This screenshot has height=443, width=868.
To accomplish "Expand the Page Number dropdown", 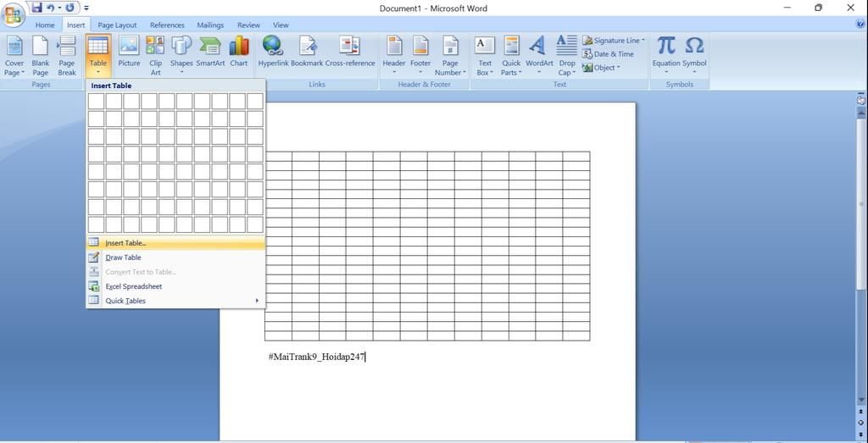I will click(450, 56).
